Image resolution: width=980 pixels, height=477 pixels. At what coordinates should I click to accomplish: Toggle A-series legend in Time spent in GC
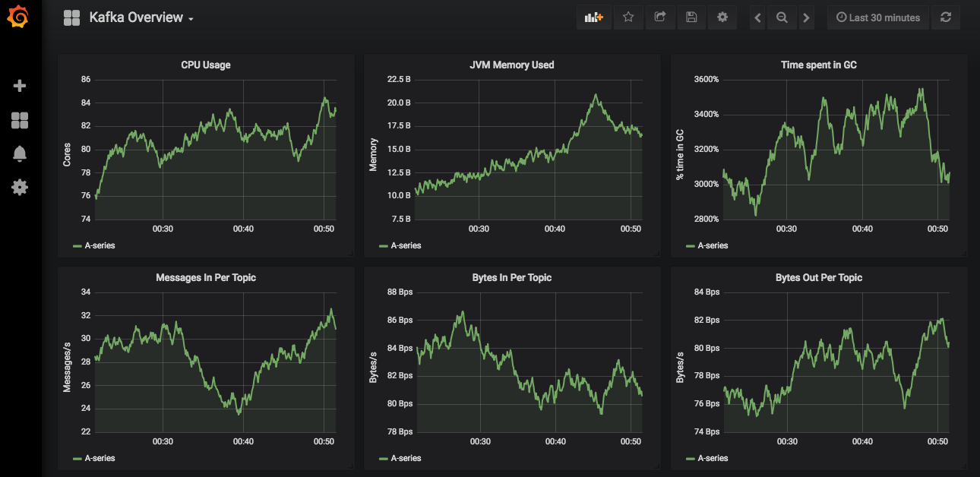(x=713, y=245)
